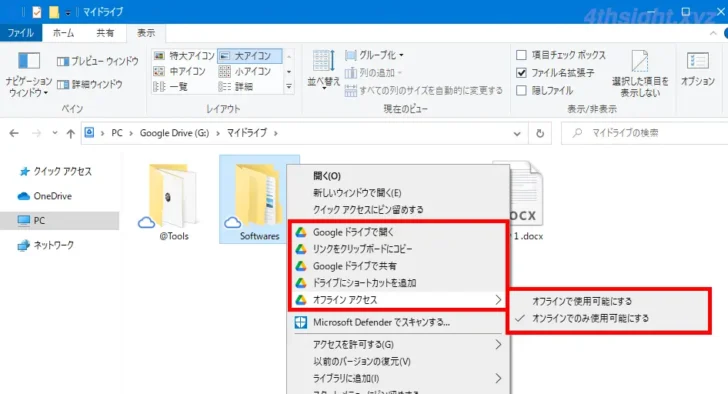Choose クイック アクセスにピン留めする
This screenshot has width=728, height=394.
(398, 210)
